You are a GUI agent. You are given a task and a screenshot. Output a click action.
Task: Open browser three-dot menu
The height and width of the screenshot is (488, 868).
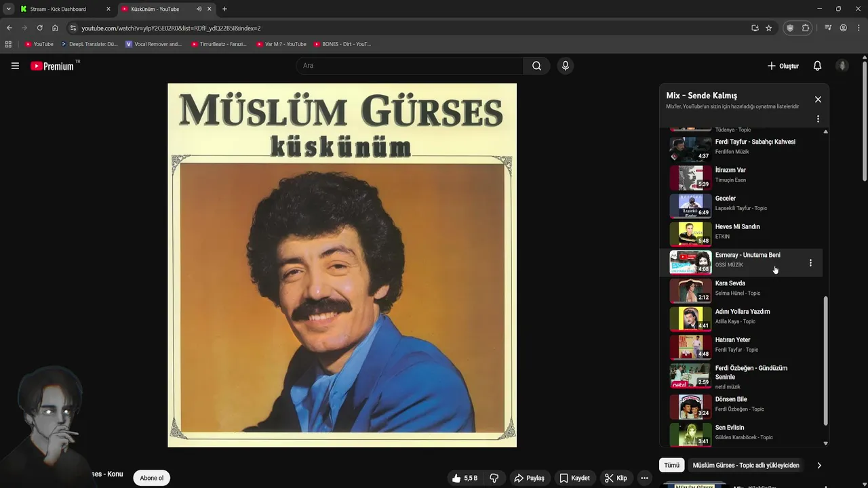(859, 28)
